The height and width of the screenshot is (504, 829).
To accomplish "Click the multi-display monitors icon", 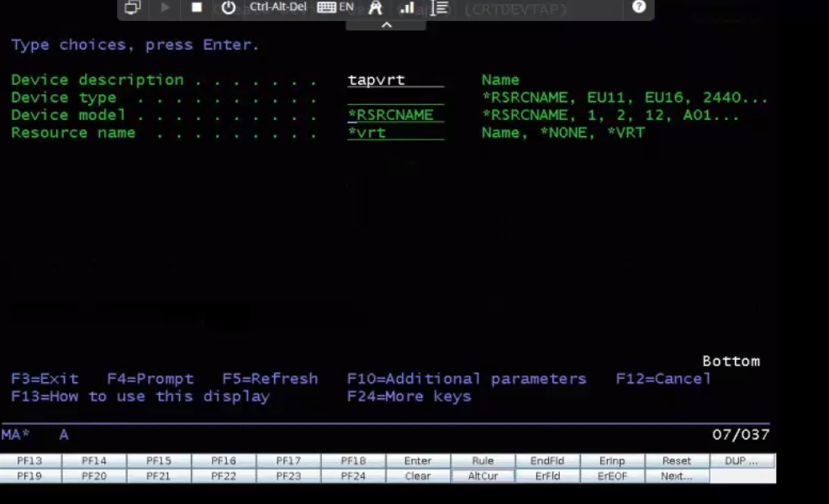I will point(133,8).
